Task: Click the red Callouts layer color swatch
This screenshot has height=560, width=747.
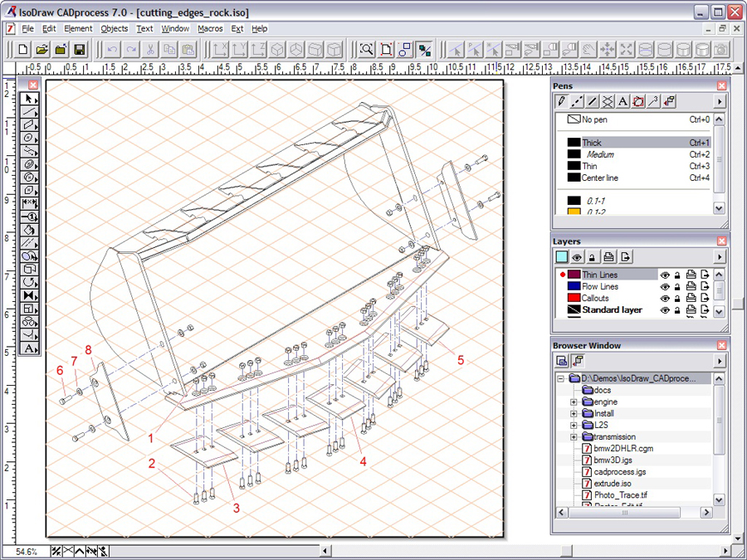Action: click(x=573, y=299)
